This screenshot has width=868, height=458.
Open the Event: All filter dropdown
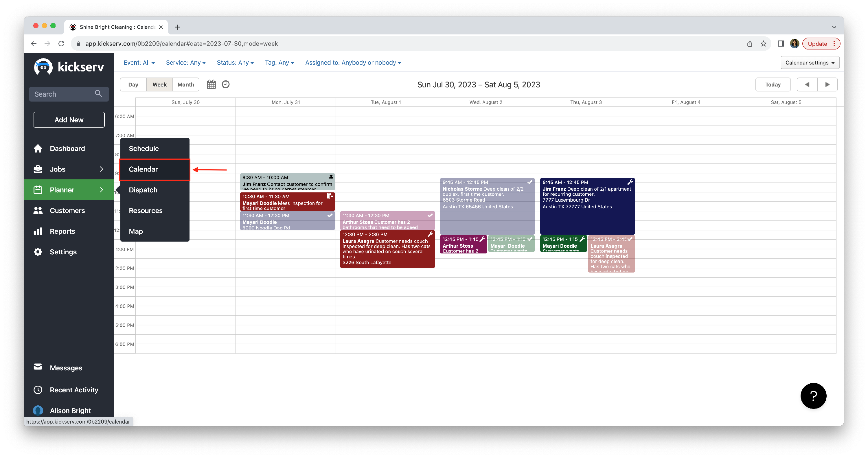139,63
